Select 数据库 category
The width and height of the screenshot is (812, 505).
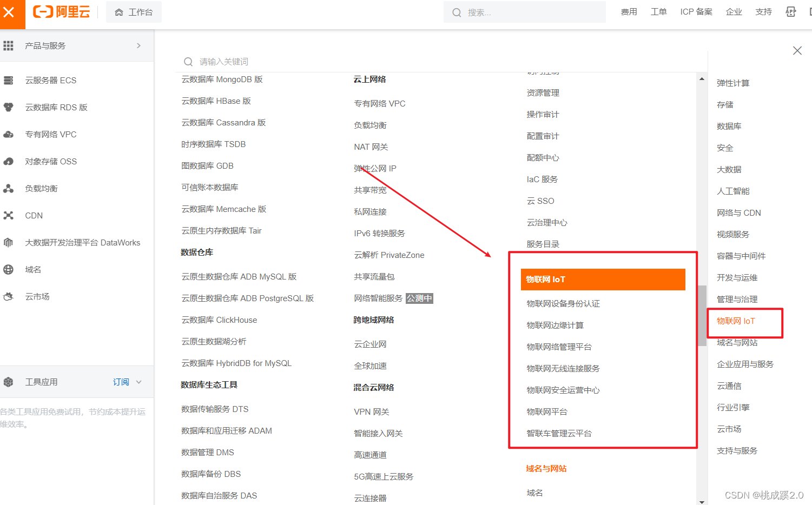point(729,127)
